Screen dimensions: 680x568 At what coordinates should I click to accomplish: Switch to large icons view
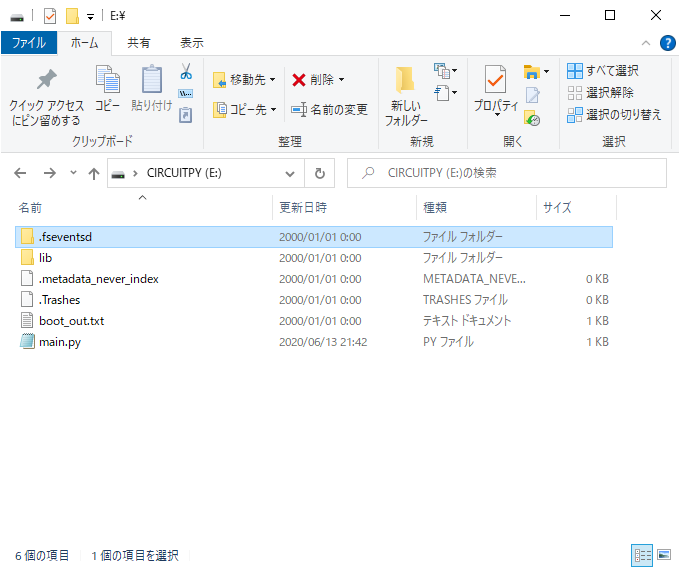665,555
